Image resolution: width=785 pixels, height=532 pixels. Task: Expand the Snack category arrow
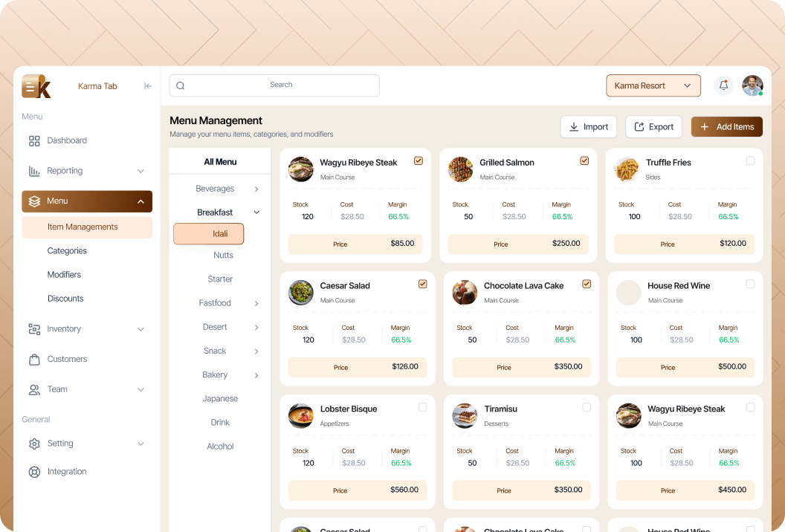[256, 351]
